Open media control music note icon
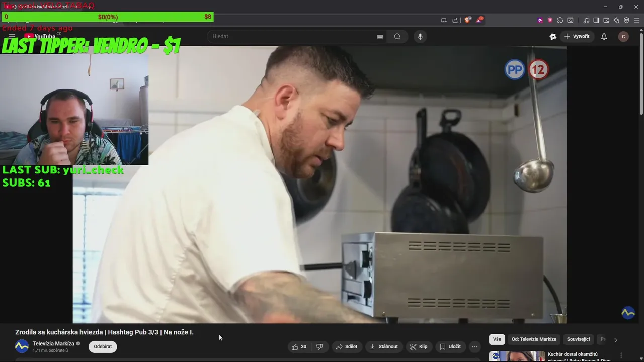The width and height of the screenshot is (644, 362). tap(586, 20)
